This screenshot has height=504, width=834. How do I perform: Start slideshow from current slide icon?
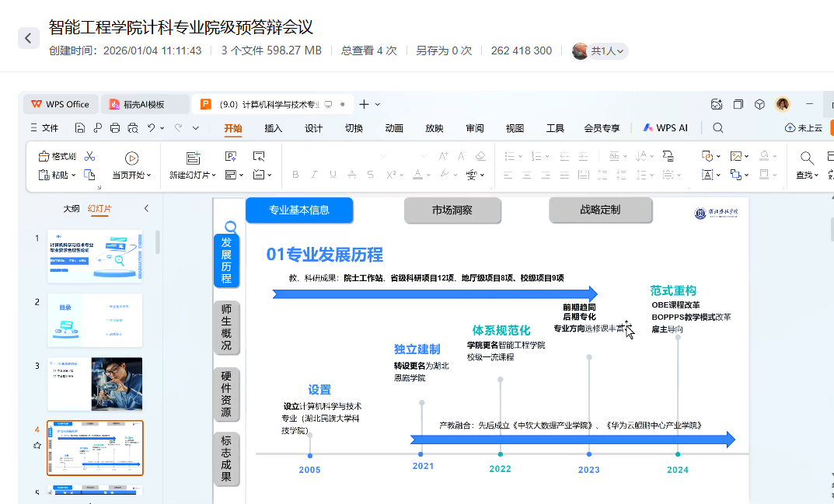point(131,158)
